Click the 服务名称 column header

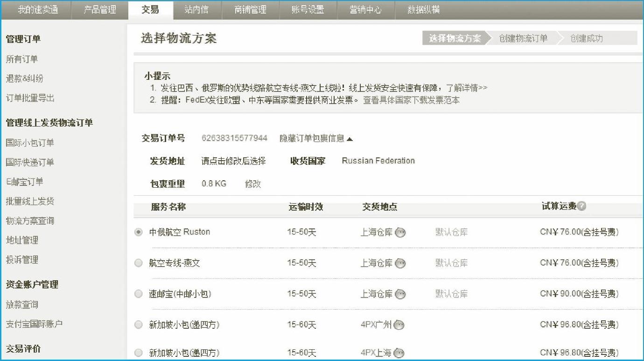coord(168,206)
